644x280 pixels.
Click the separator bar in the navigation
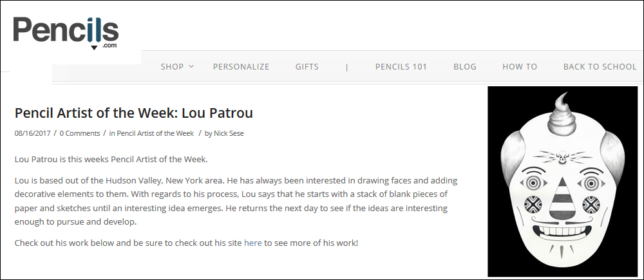(x=347, y=67)
